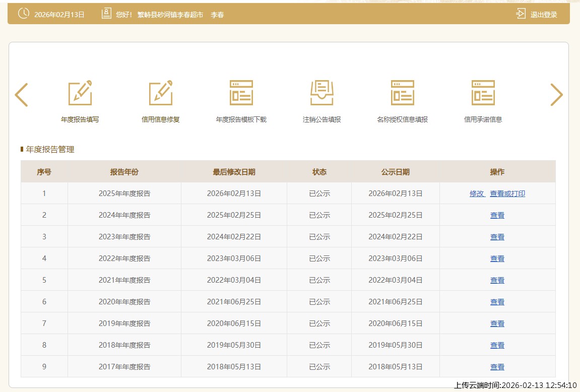Click the 退出登录 exit icon

click(x=521, y=14)
